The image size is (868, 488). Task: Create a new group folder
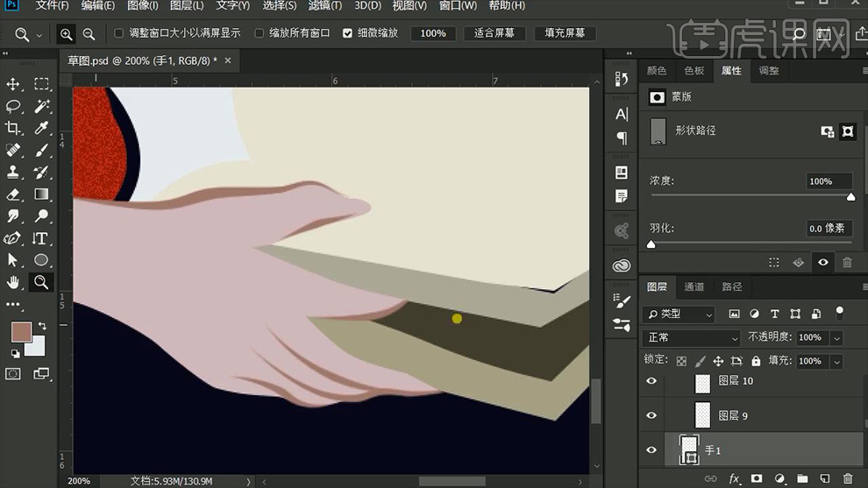click(802, 478)
